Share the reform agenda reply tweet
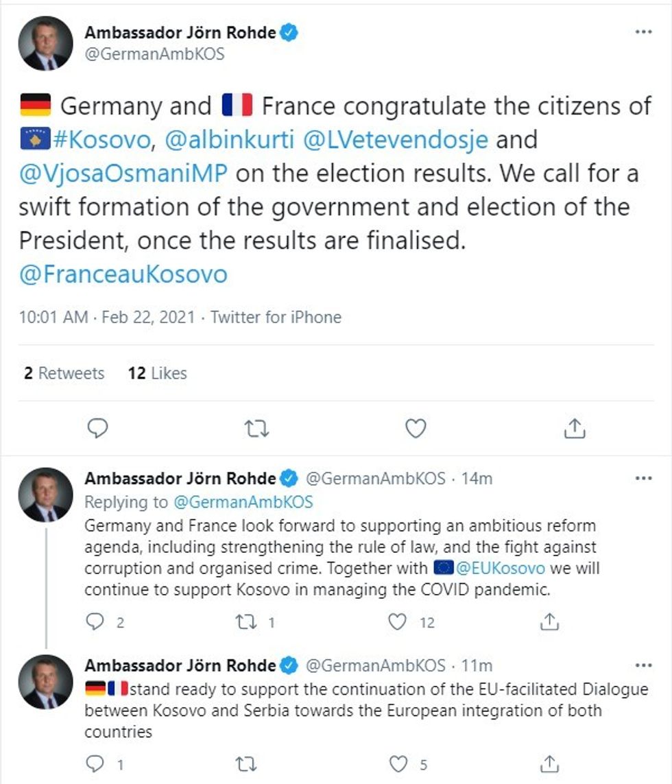Screen dimensions: 672x784 point(549,622)
